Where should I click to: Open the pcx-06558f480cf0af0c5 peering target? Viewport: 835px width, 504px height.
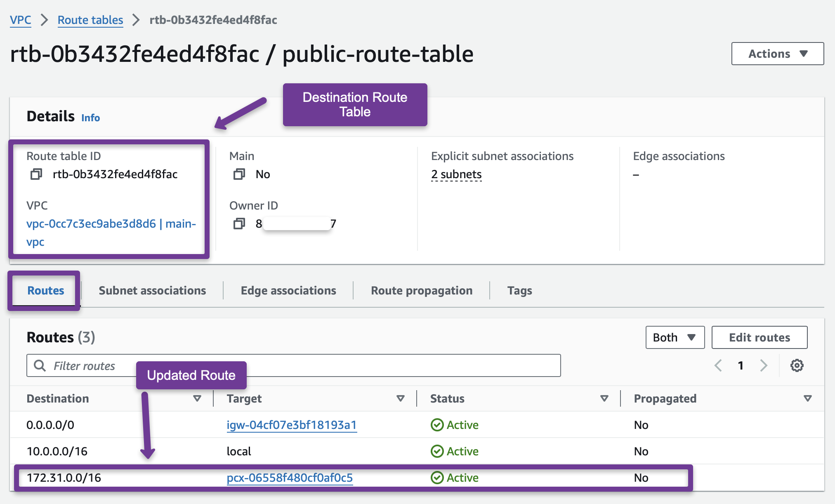click(290, 478)
